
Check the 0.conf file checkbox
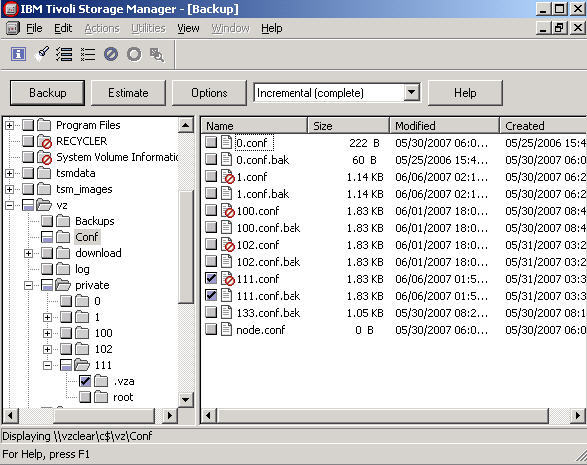pyautogui.click(x=211, y=142)
